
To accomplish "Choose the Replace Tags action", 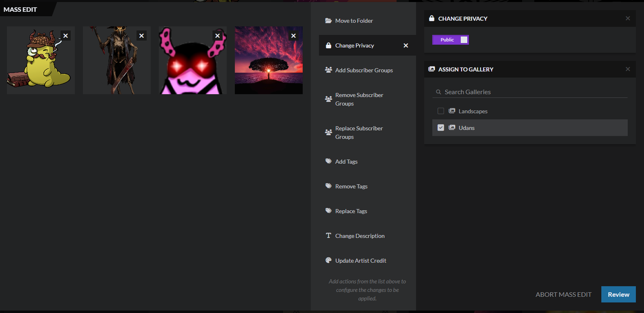I will [367, 211].
